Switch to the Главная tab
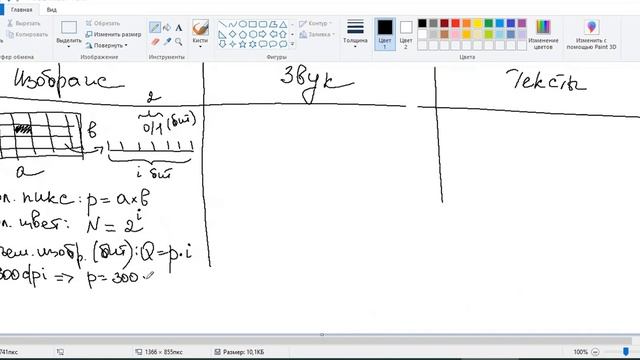Viewport: 640px width, 360px height. pyautogui.click(x=21, y=9)
